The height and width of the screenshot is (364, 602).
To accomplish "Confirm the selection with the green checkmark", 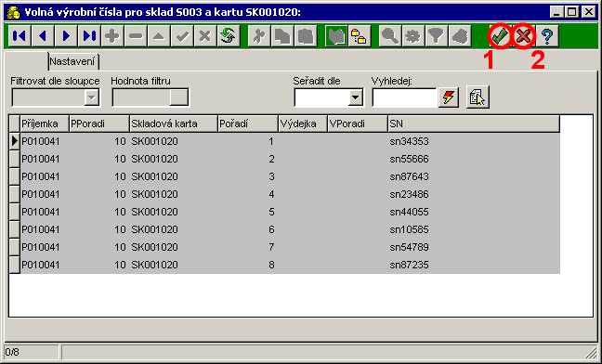I will pos(501,36).
